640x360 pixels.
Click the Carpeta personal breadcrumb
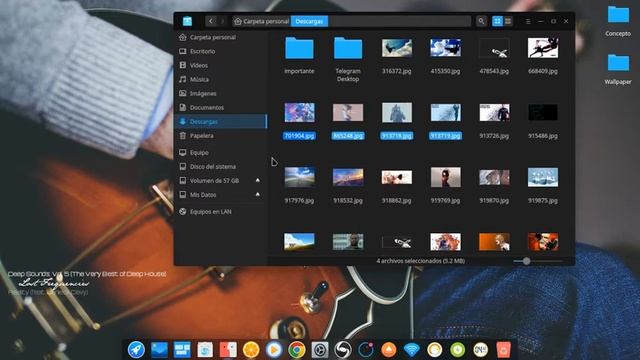tap(262, 21)
